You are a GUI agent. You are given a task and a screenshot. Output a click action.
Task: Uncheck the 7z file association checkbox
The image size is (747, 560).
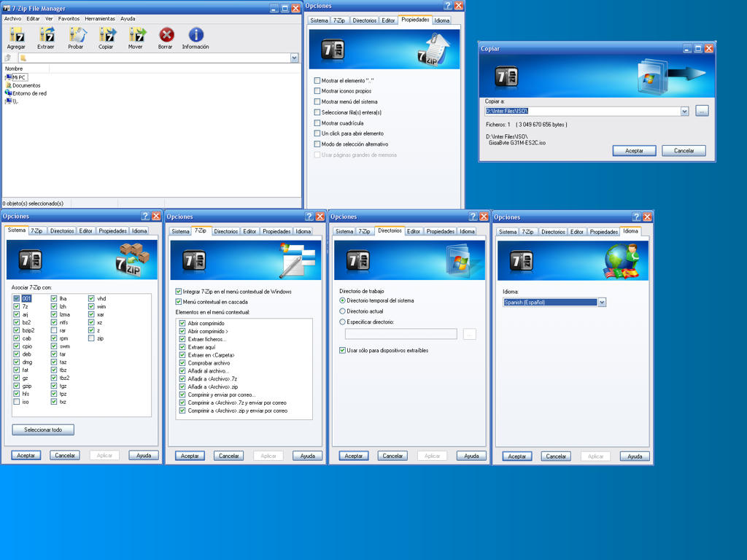(17, 306)
